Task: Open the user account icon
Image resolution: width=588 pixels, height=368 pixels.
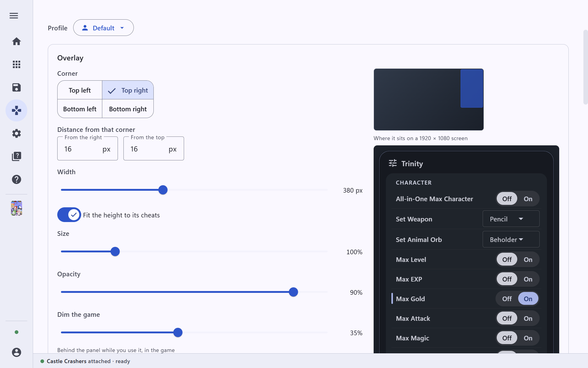Action: [x=17, y=352]
